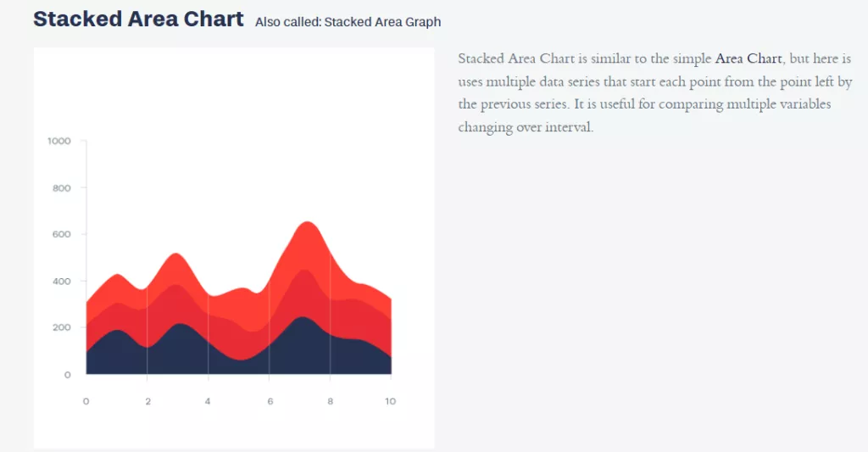This screenshot has height=452, width=868.
Task: Click the Stacked Area Chart heading
Action: click(x=138, y=19)
